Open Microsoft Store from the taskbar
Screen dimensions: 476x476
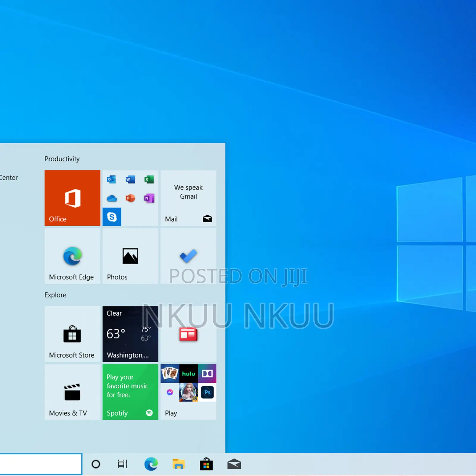tap(206, 464)
